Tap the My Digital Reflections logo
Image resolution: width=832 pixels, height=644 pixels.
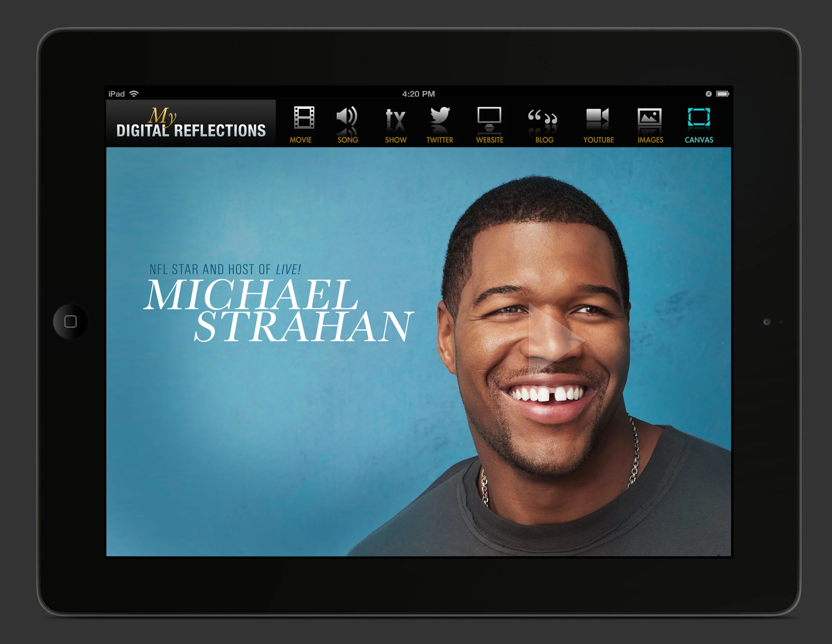click(190, 124)
